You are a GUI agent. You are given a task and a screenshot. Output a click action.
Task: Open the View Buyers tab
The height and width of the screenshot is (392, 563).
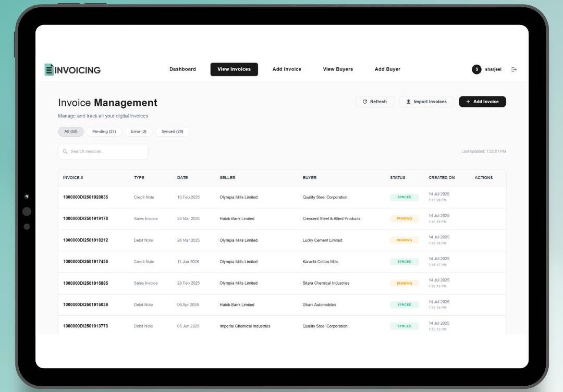tap(338, 69)
